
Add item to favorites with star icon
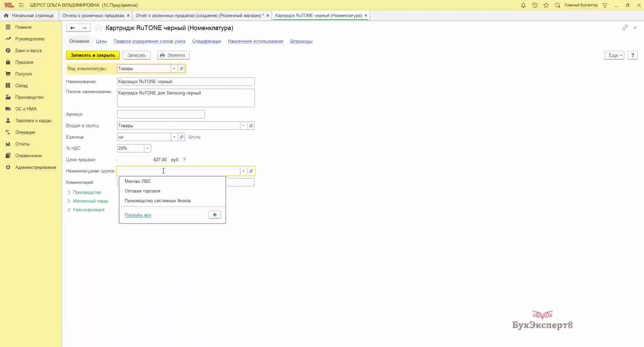pos(98,28)
